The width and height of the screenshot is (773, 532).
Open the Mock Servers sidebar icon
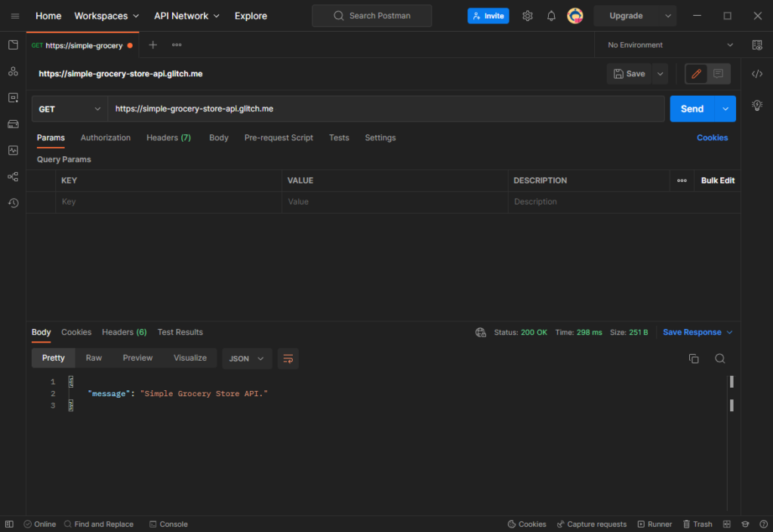pos(13,124)
